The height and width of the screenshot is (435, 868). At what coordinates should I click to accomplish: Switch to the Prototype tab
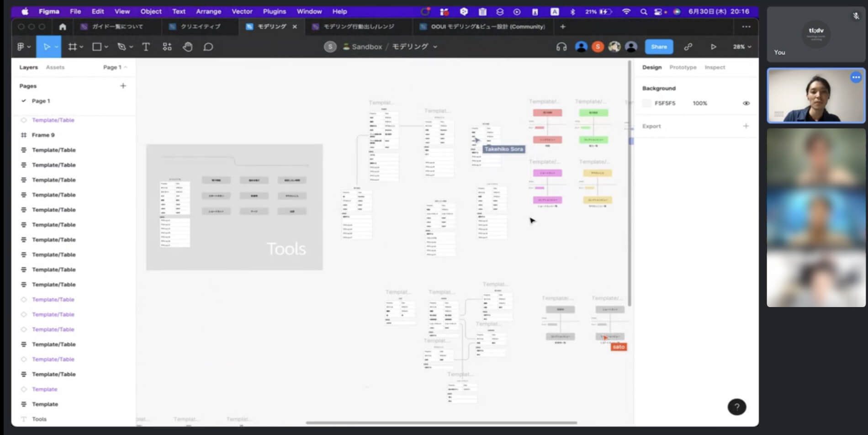pyautogui.click(x=683, y=67)
